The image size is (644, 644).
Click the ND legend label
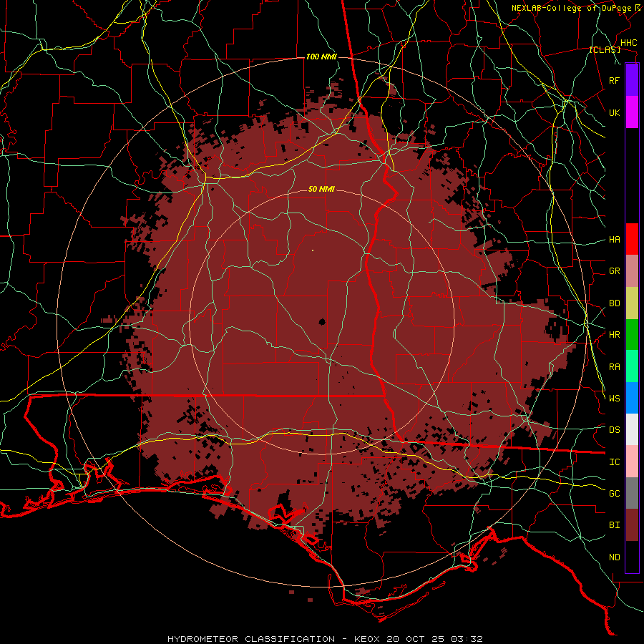[x=614, y=557]
